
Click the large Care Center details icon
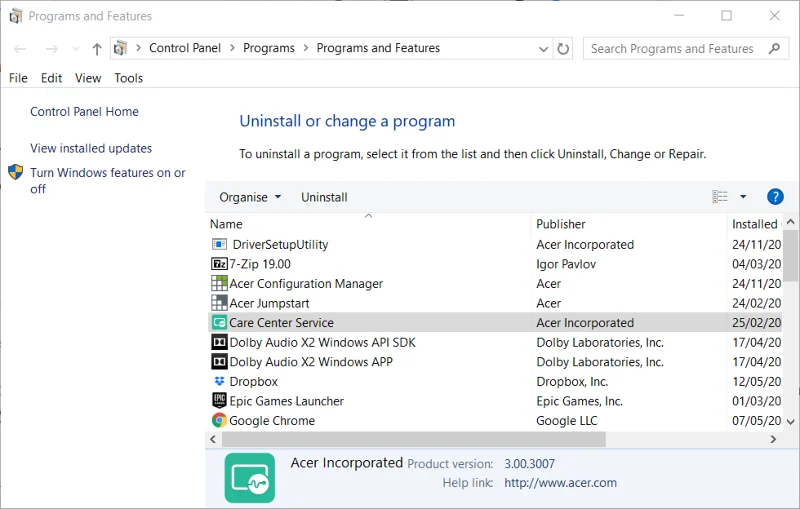point(249,478)
